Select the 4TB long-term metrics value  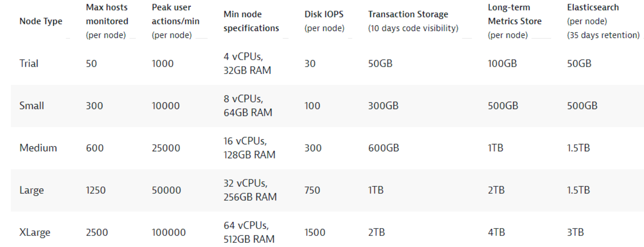click(x=496, y=232)
